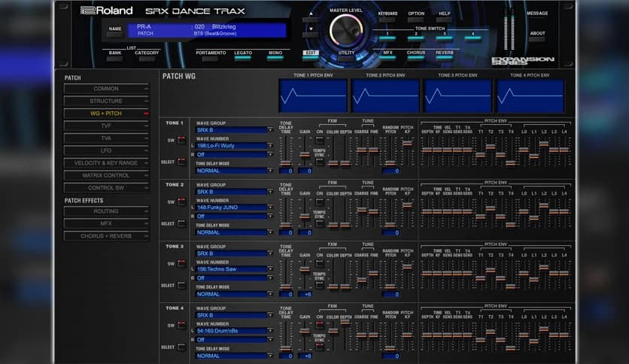Image resolution: width=629 pixels, height=364 pixels.
Task: Click the Tone 3 Pitch Env graph
Action: tap(457, 96)
